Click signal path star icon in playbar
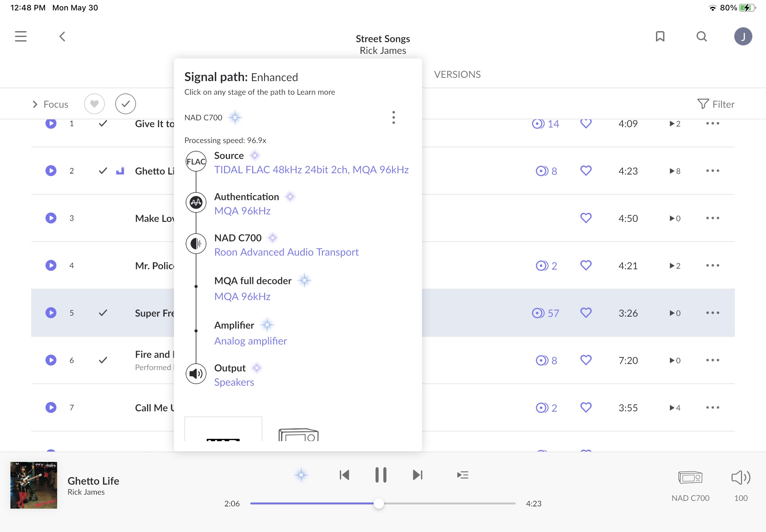 click(x=301, y=475)
